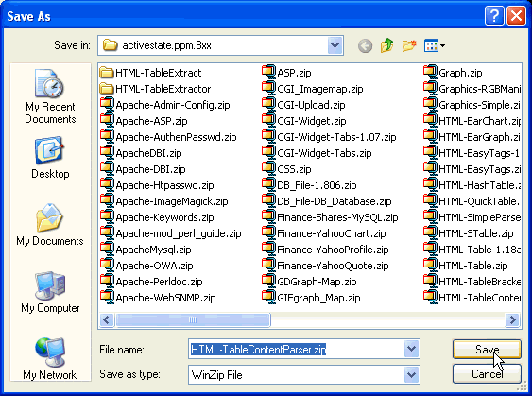Click the Save button
The width and height of the screenshot is (532, 396).
pos(487,349)
